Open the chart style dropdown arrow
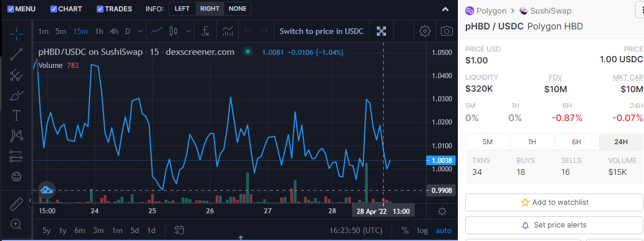 tap(188, 31)
